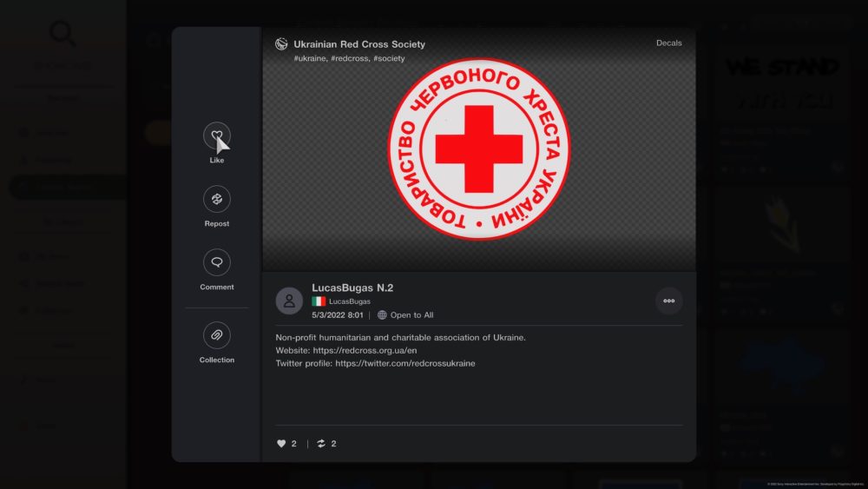The width and height of the screenshot is (868, 489).
Task: Open the redcross.org.ua/en website link
Action: coord(365,351)
